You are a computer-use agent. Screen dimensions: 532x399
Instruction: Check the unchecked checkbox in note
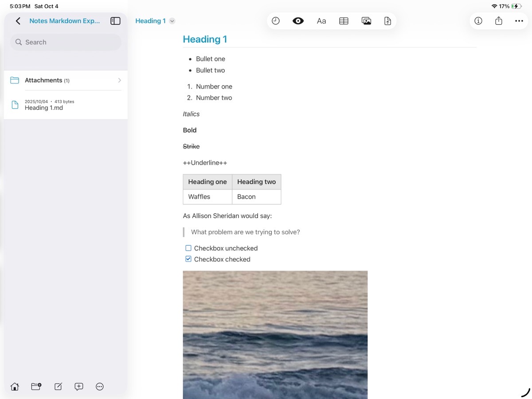[x=188, y=248]
